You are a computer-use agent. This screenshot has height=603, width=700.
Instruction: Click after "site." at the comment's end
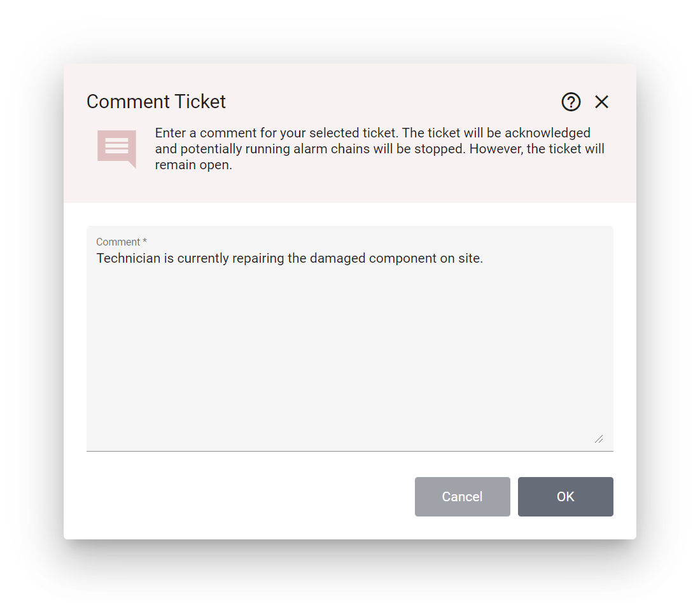pos(484,259)
